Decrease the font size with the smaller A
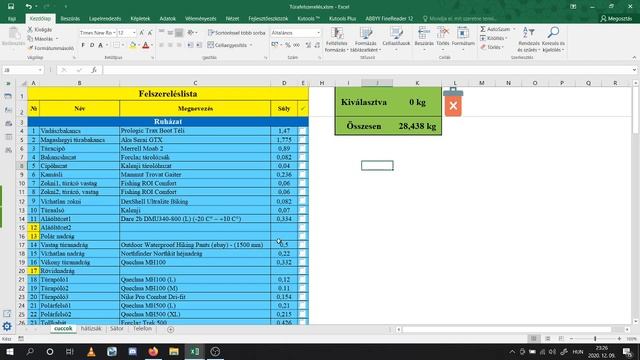 [150, 33]
